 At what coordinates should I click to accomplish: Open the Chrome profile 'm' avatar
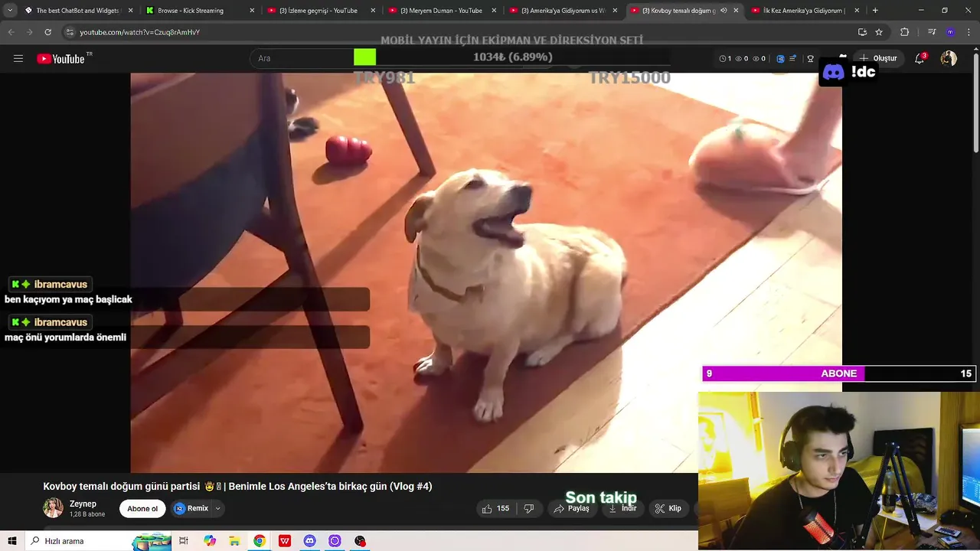pos(950,32)
